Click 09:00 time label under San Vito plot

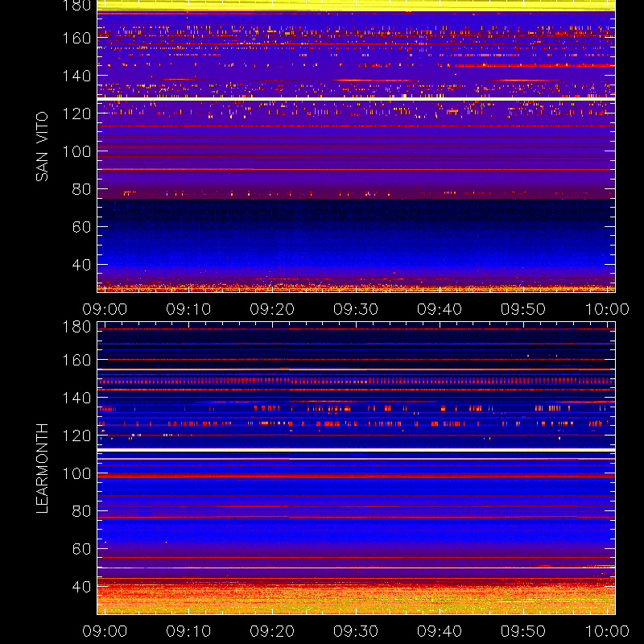[105, 309]
